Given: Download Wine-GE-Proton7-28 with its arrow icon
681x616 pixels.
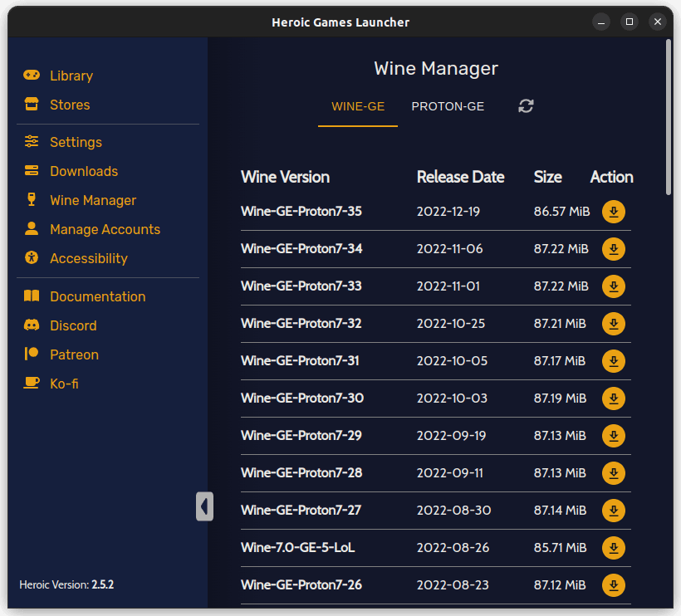Looking at the screenshot, I should (613, 473).
